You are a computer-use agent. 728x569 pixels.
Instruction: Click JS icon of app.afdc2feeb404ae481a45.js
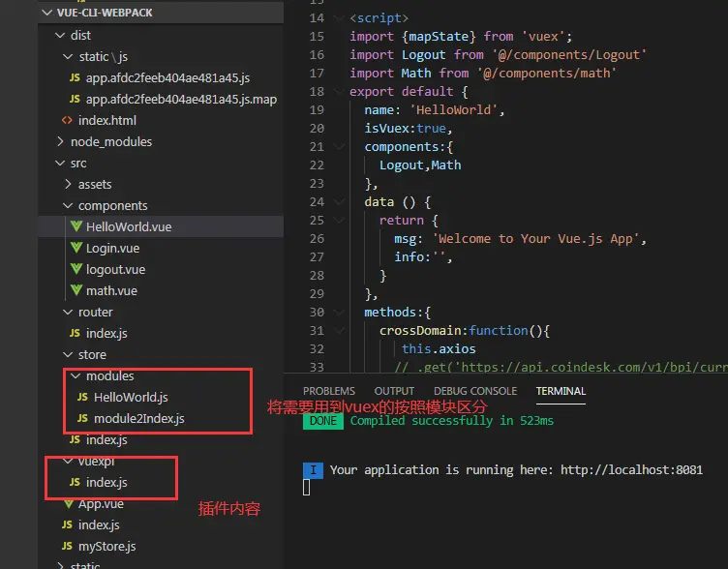point(75,77)
